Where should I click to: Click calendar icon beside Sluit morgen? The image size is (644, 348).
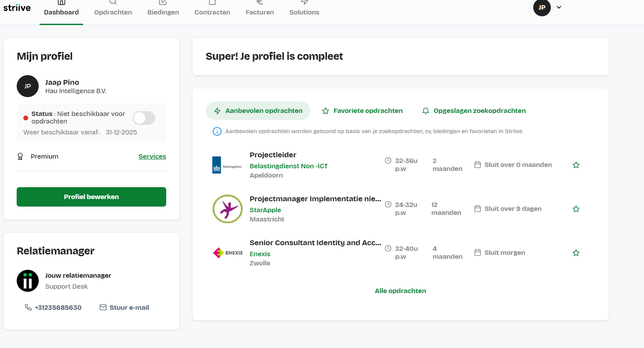(477, 253)
